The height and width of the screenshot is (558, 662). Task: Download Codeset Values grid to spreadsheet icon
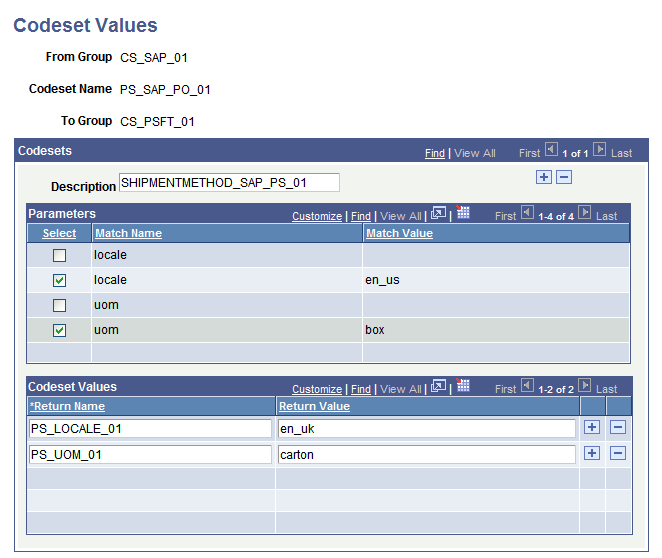point(463,385)
